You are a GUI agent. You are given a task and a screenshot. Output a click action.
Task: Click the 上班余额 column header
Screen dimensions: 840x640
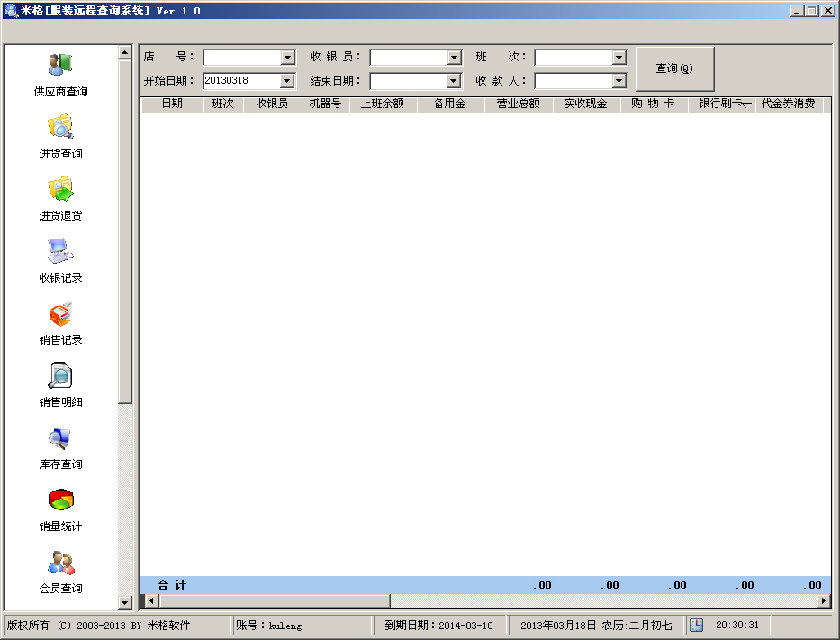(x=383, y=104)
